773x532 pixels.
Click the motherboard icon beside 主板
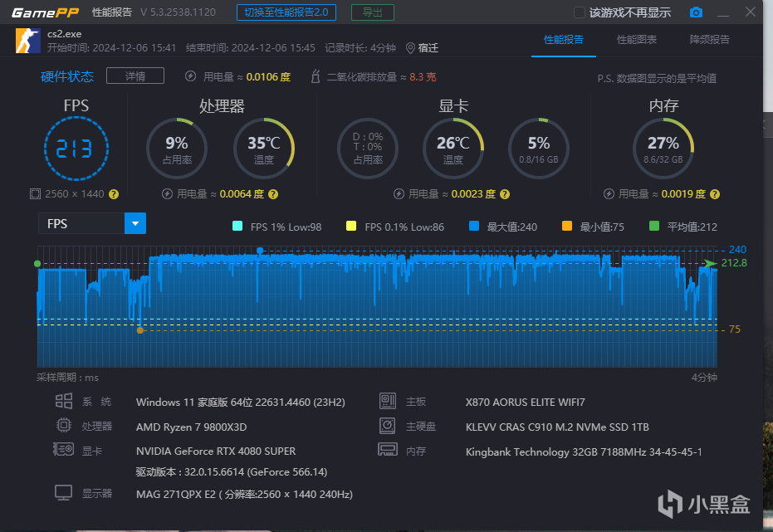point(388,401)
